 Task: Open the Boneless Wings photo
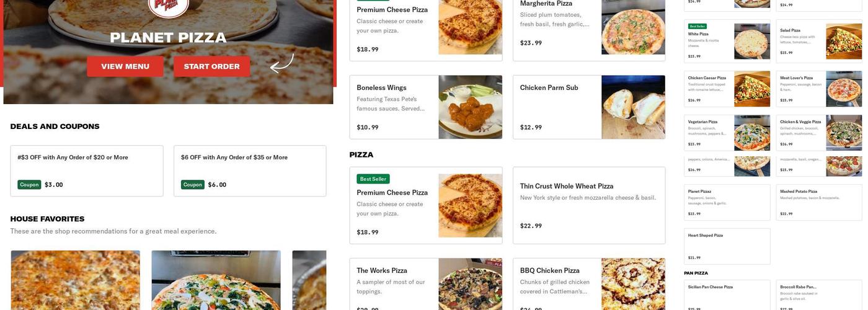[x=471, y=107]
